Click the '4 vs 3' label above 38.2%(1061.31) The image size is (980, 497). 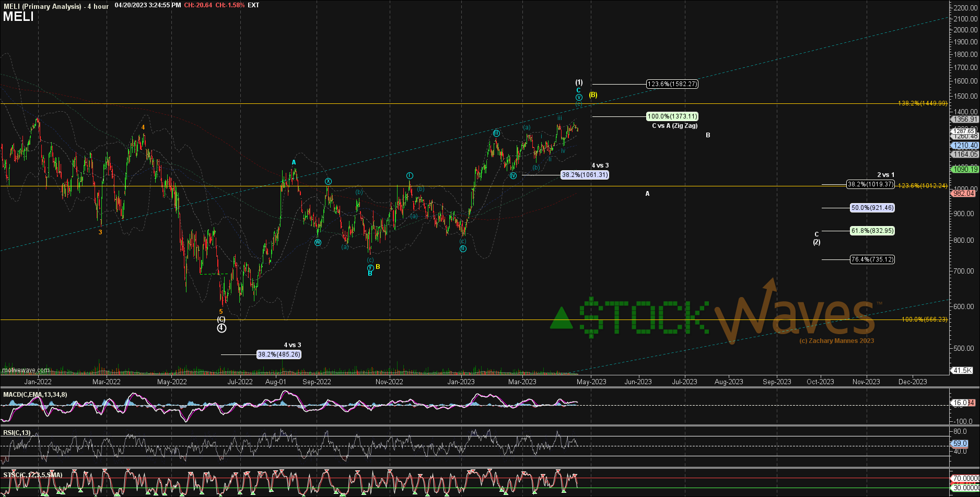coord(600,165)
